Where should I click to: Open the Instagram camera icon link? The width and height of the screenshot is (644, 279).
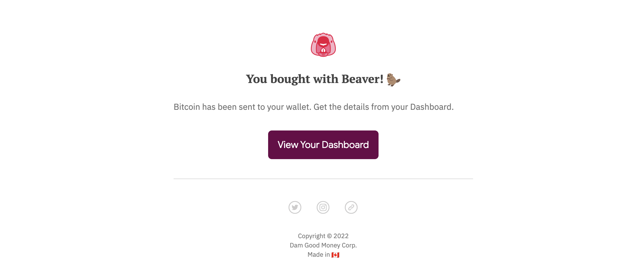tap(323, 207)
